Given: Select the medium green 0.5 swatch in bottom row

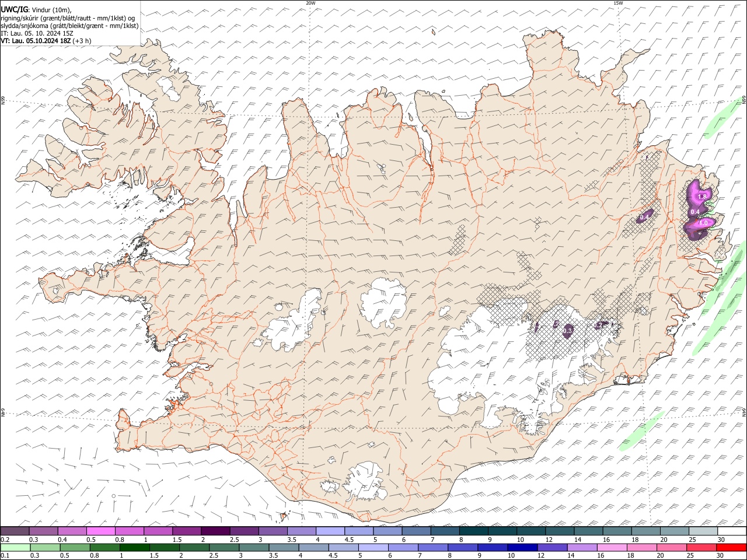Looking at the screenshot, I should coord(75,547).
